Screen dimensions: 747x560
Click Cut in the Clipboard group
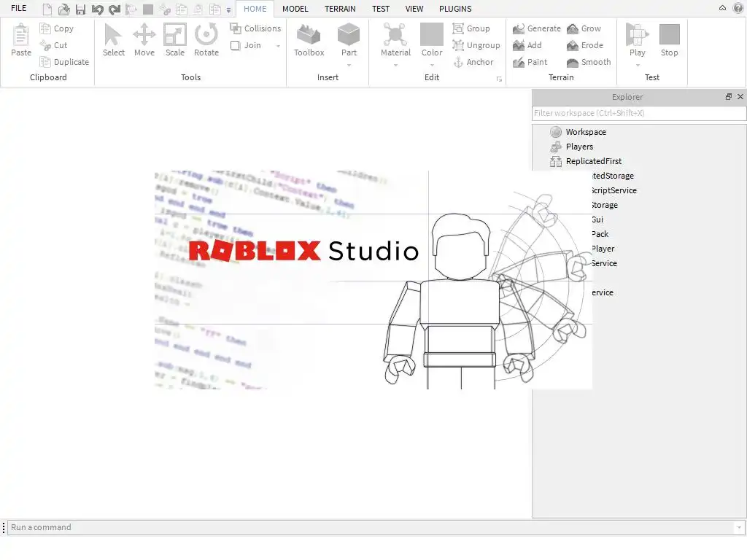pos(53,45)
